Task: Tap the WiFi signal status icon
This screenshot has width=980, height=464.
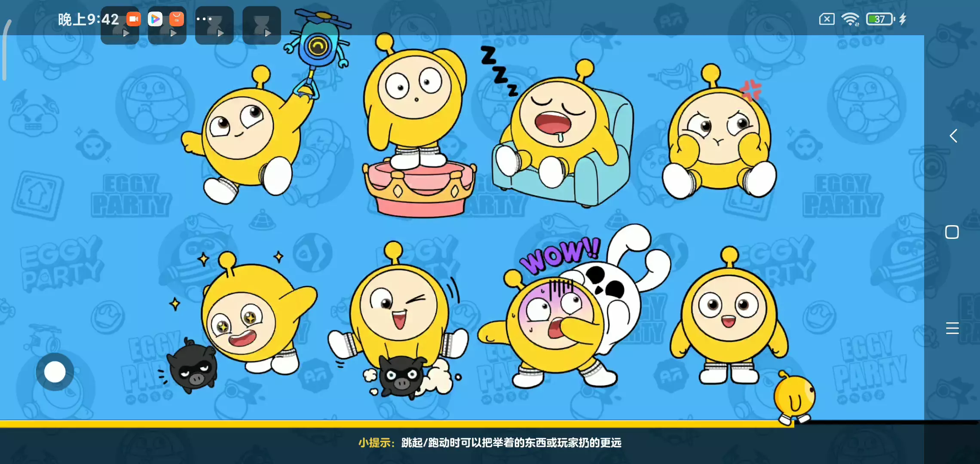Action: point(850,19)
